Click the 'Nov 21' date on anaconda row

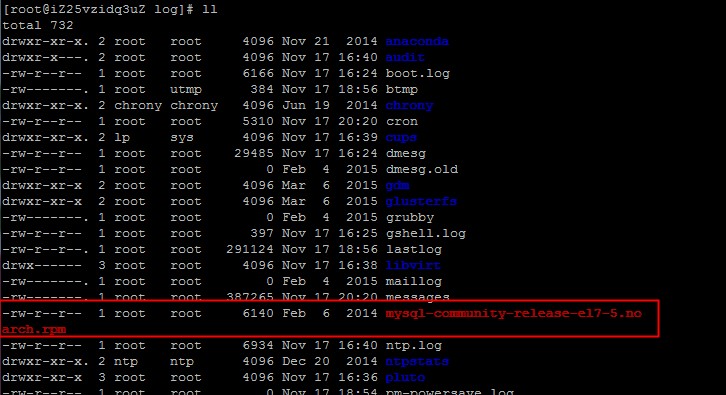tap(306, 41)
